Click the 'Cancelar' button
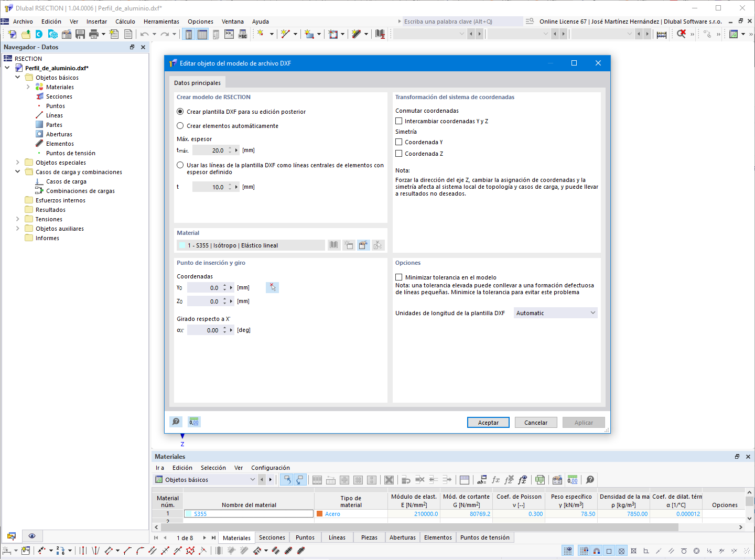The width and height of the screenshot is (755, 560). click(536, 423)
